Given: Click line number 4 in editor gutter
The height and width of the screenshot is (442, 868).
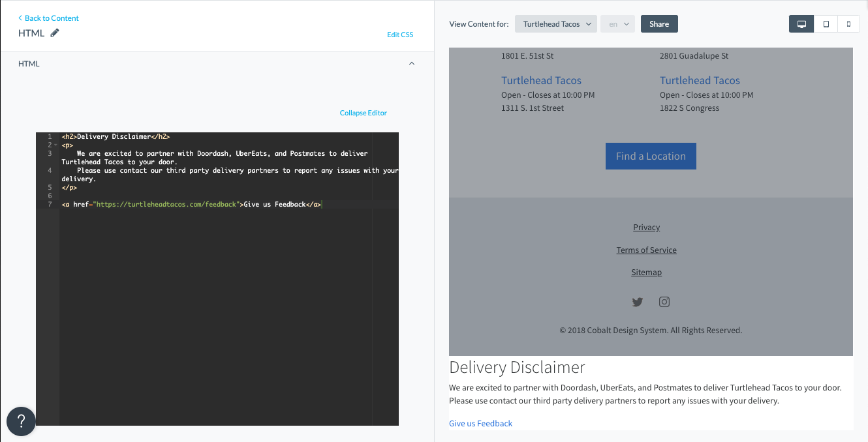Looking at the screenshot, I should tap(50, 171).
